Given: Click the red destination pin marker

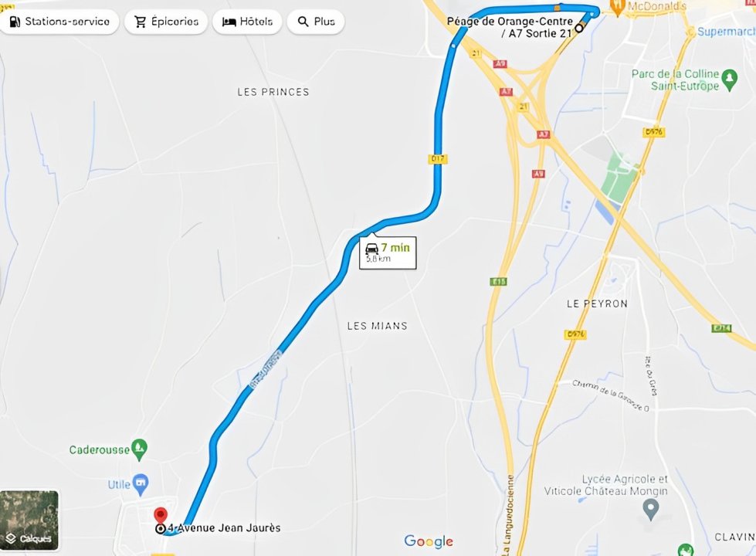Looking at the screenshot, I should [x=161, y=516].
